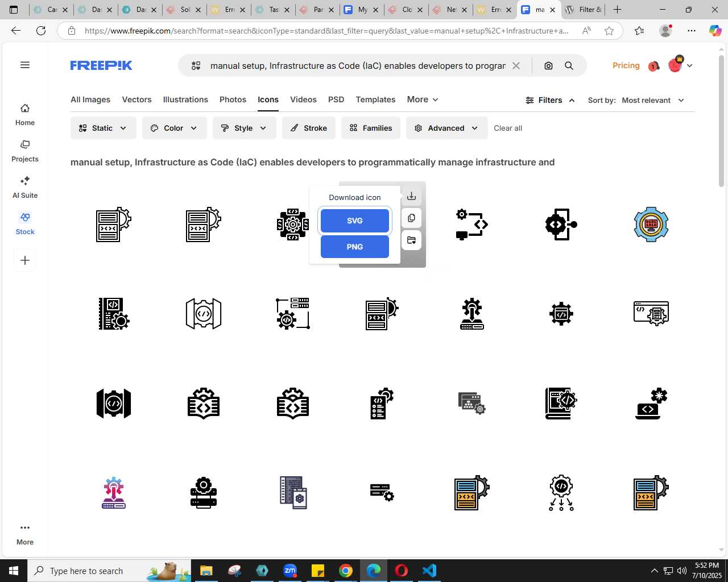Screen dimensions: 728x582
Task: Add page to favorites star icon
Action: (x=609, y=31)
